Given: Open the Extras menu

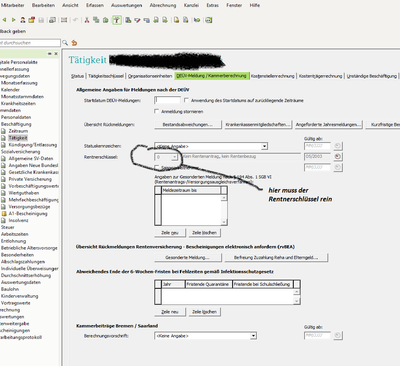Looking at the screenshot, I should 212,5.
